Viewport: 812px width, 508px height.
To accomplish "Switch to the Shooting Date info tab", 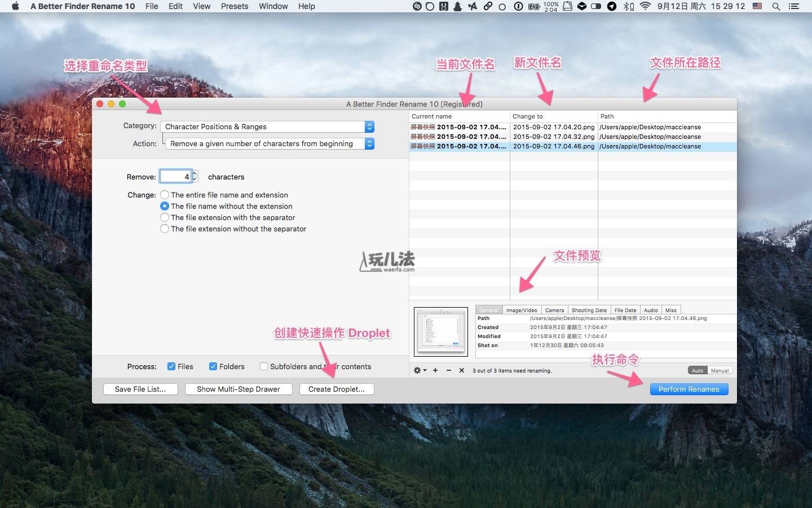I will (589, 310).
